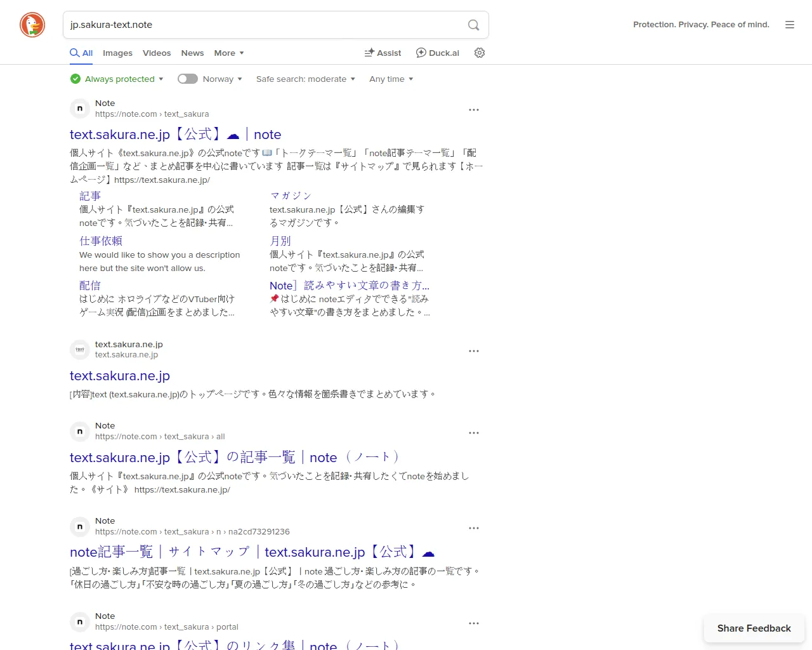Toggle the Norway region switch

click(188, 79)
